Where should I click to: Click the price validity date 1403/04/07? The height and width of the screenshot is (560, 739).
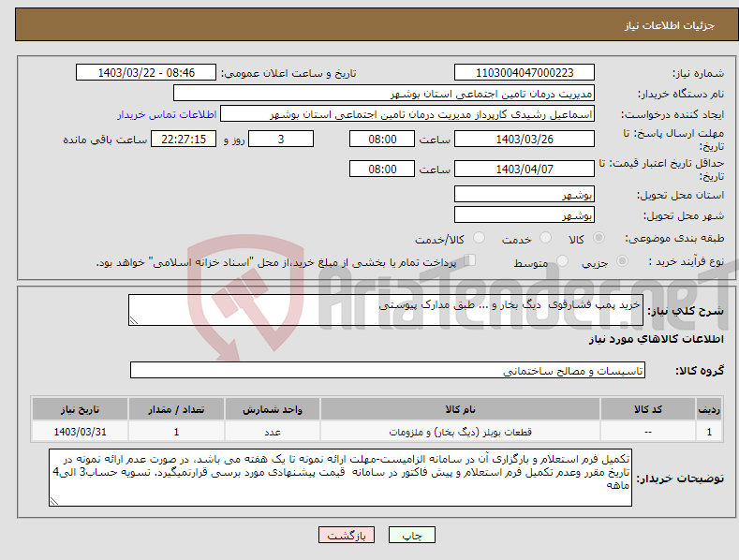[x=525, y=169]
